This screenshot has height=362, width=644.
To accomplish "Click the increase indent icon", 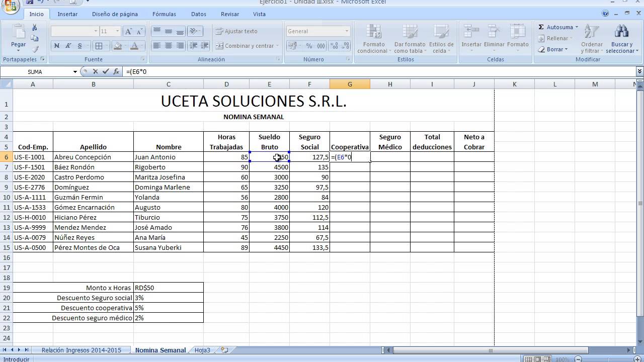I will coord(205,46).
